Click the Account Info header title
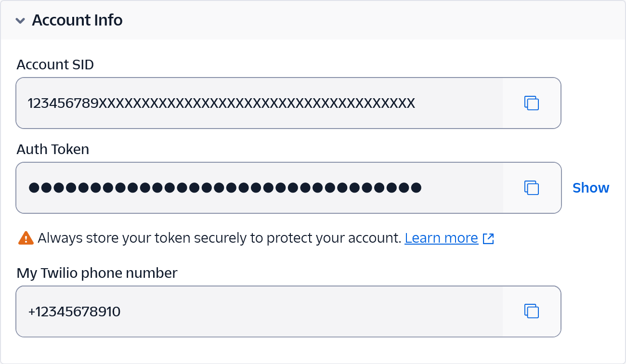 (77, 20)
